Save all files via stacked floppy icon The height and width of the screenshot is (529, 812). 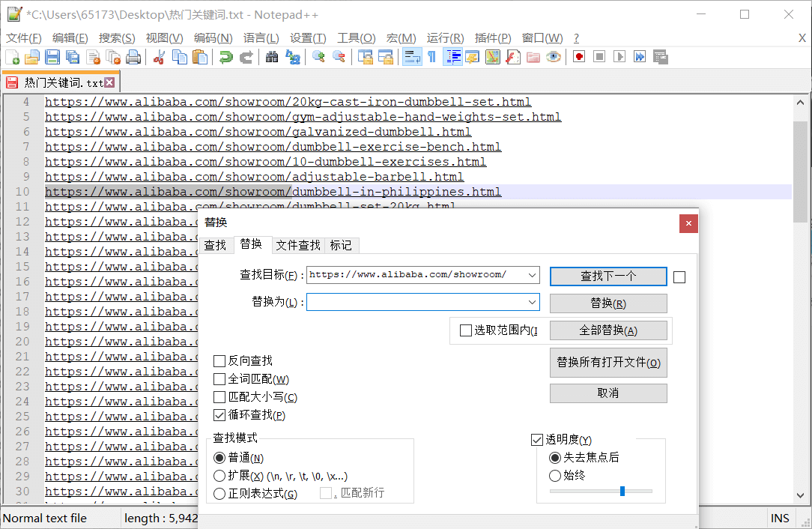[x=73, y=57]
